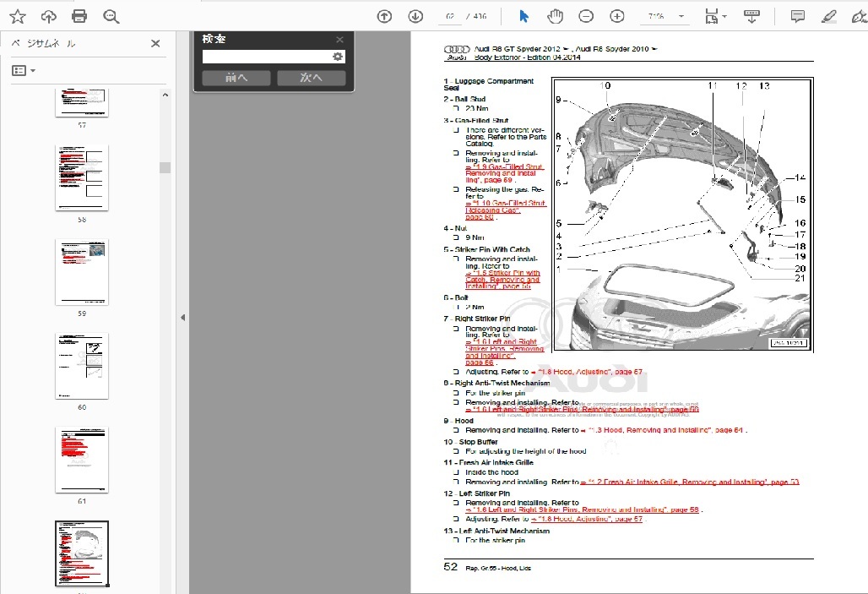The width and height of the screenshot is (868, 594).
Task: Select page 59 thumbnail
Action: 82,271
